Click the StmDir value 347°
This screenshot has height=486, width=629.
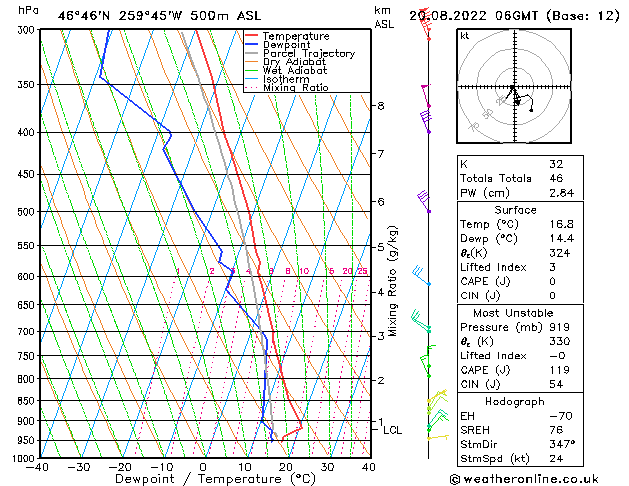(562, 444)
